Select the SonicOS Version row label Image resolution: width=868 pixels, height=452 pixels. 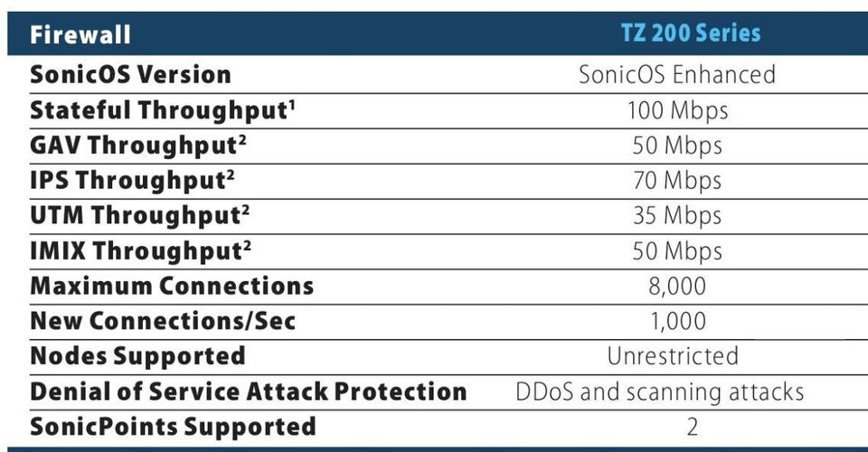(130, 75)
